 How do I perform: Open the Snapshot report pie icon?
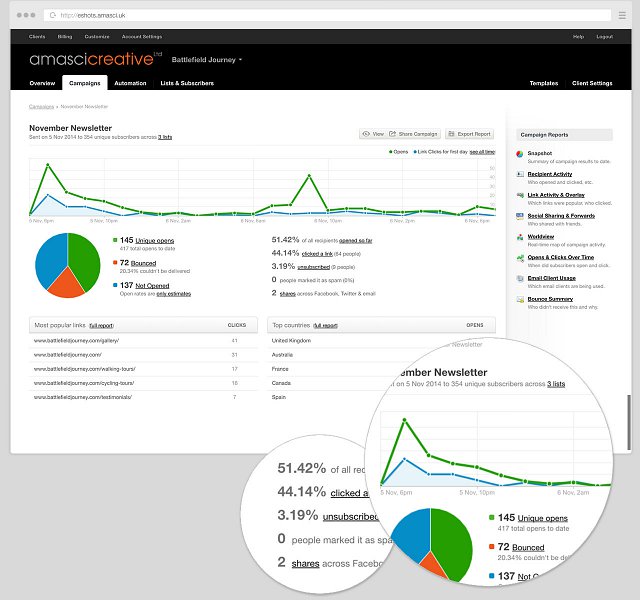pos(520,154)
